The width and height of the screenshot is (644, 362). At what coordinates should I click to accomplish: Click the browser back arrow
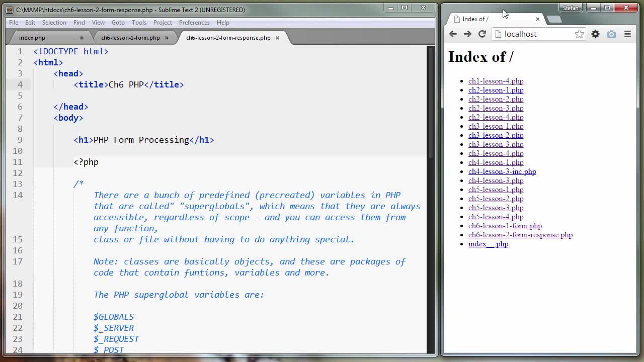[x=453, y=34]
